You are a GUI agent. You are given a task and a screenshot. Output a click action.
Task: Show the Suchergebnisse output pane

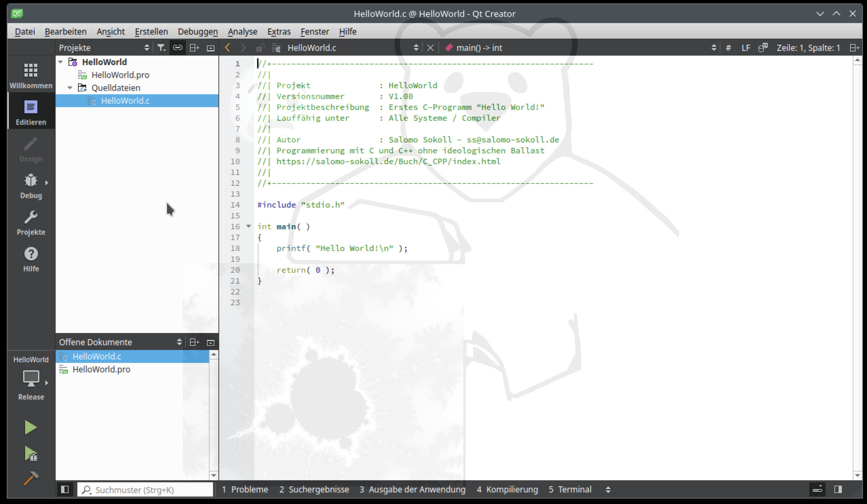(314, 490)
